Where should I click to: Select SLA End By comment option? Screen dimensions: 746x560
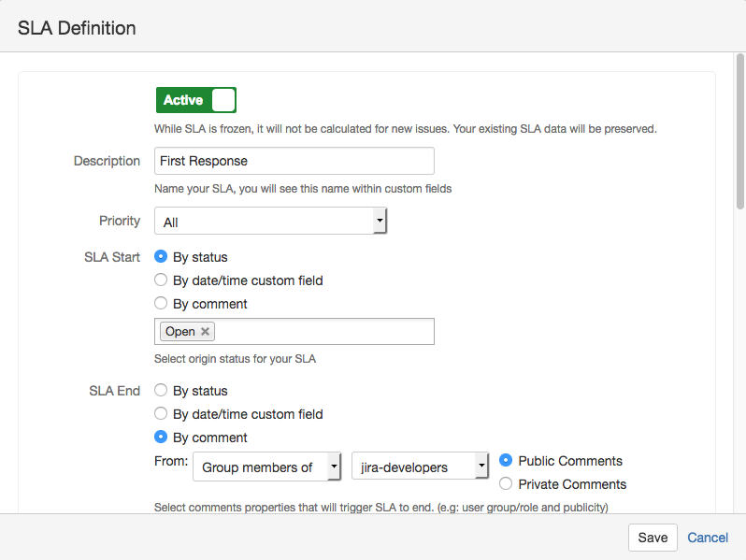(x=161, y=438)
